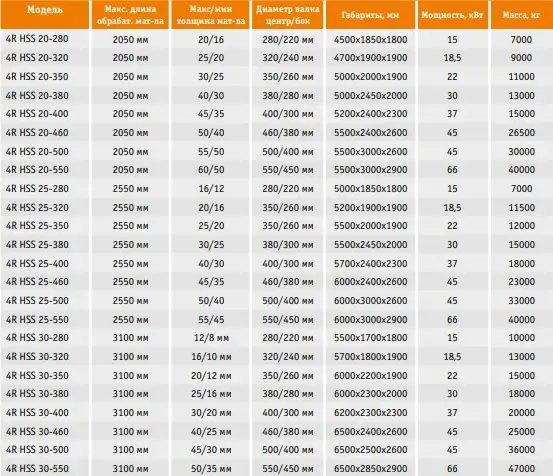The height and width of the screenshot is (476, 553).
Task: Click model 4R HSS 25-460
Action: [37, 282]
